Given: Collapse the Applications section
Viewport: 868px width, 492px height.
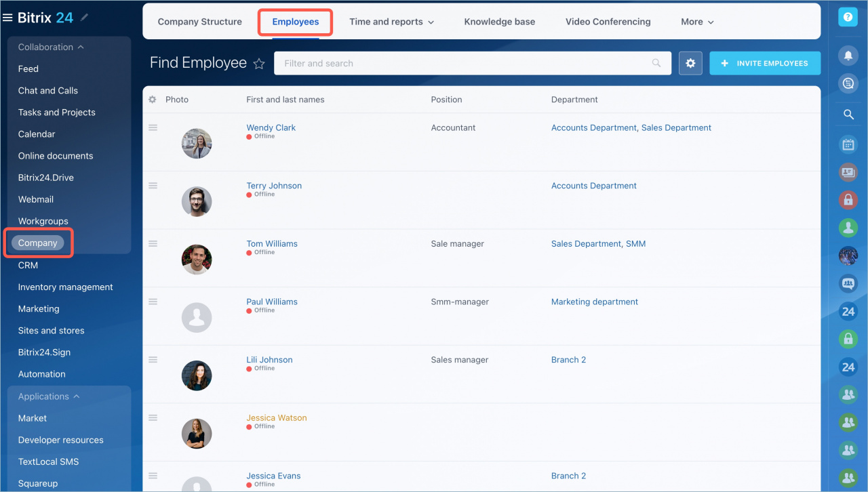Looking at the screenshot, I should (x=49, y=396).
